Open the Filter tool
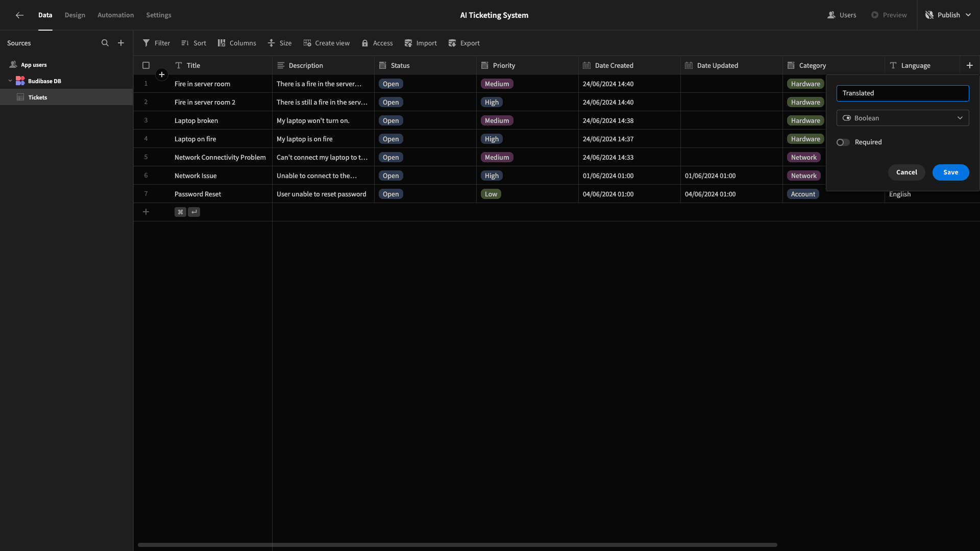 (x=156, y=43)
